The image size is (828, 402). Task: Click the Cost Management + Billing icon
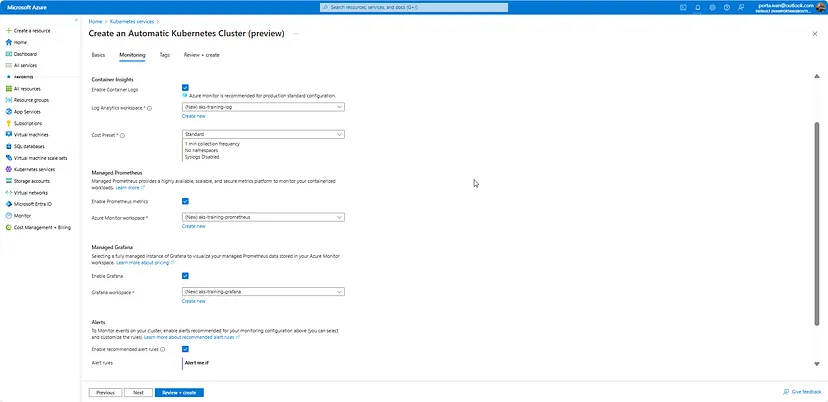[x=8, y=227]
